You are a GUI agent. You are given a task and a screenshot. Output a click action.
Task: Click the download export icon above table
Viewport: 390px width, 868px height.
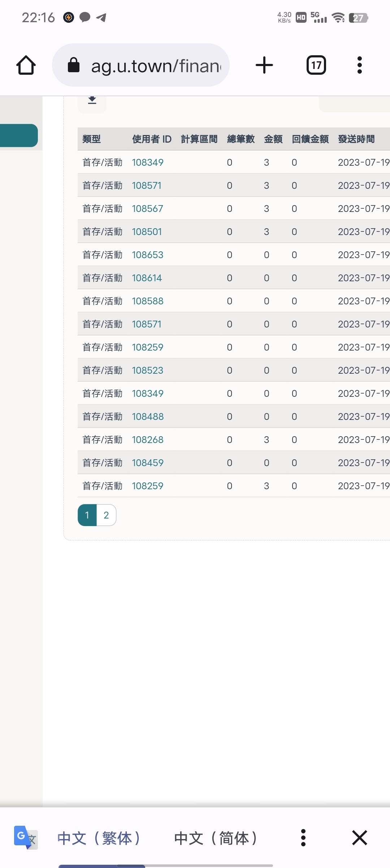[x=92, y=101]
